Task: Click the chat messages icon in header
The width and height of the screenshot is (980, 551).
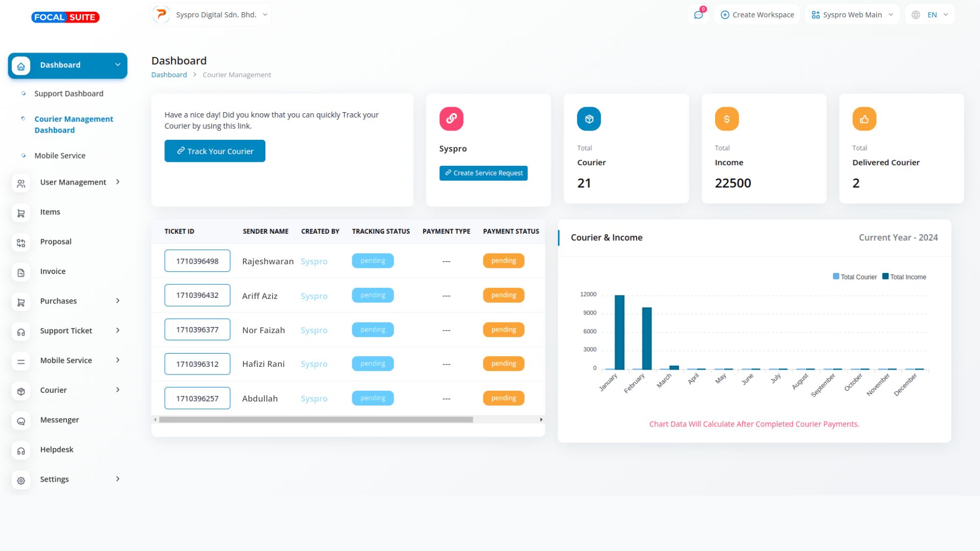Action: (x=698, y=15)
